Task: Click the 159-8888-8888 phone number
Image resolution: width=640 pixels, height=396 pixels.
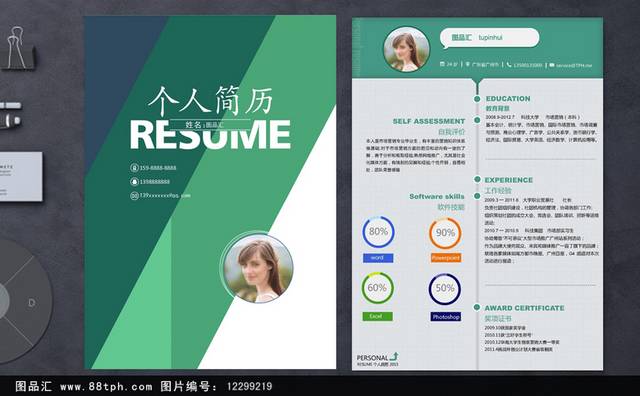Action: coord(158,168)
